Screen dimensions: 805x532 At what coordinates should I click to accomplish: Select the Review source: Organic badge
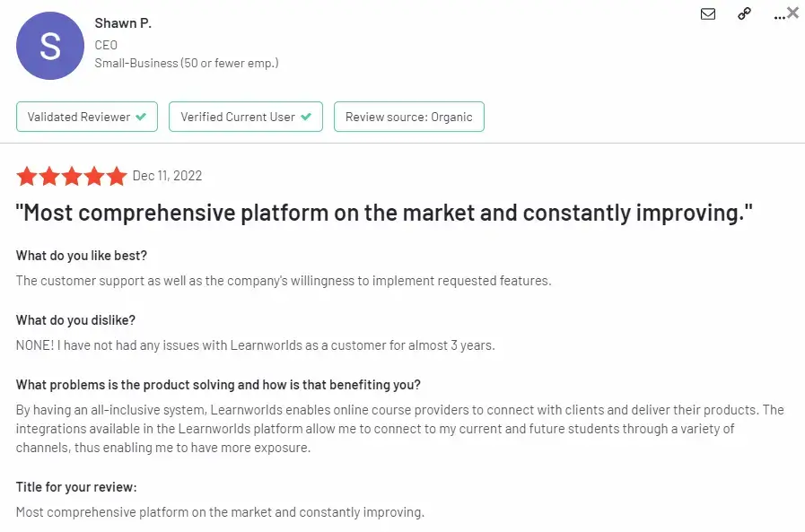408,117
